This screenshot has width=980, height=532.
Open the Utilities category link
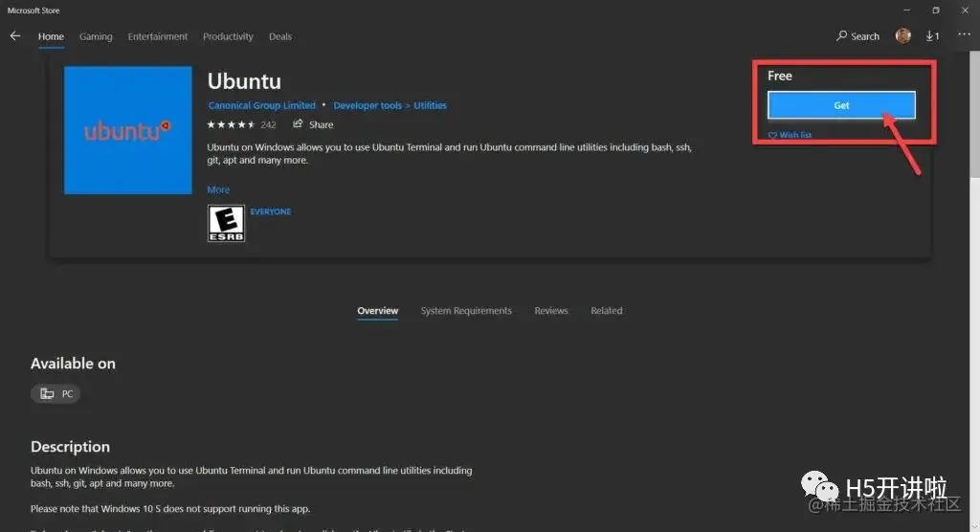tap(430, 105)
